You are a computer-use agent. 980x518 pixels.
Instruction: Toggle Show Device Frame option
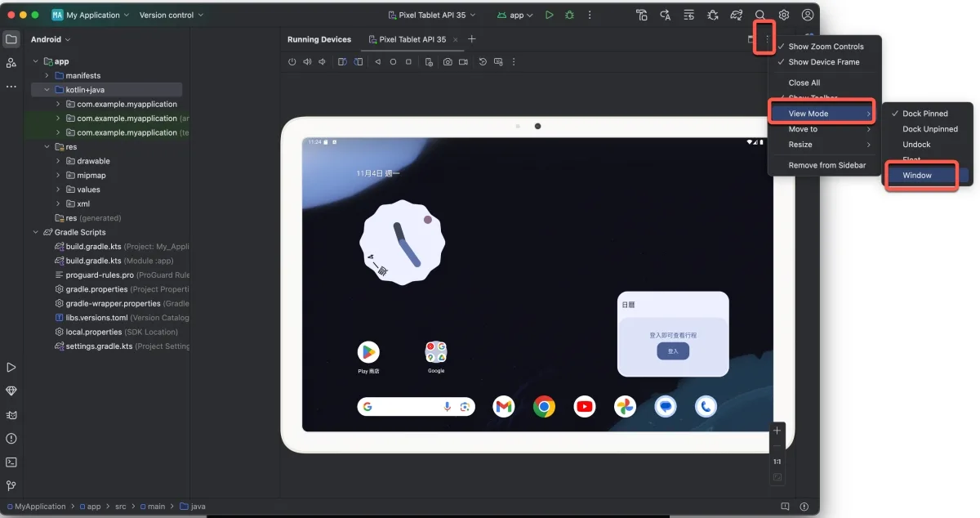(825, 62)
